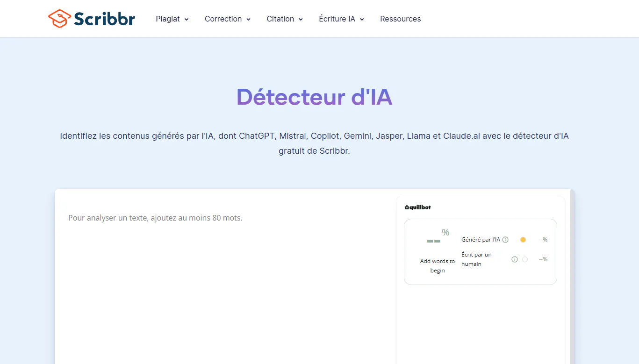Click the Détecteur d'IA heading
639x364 pixels.
314,97
